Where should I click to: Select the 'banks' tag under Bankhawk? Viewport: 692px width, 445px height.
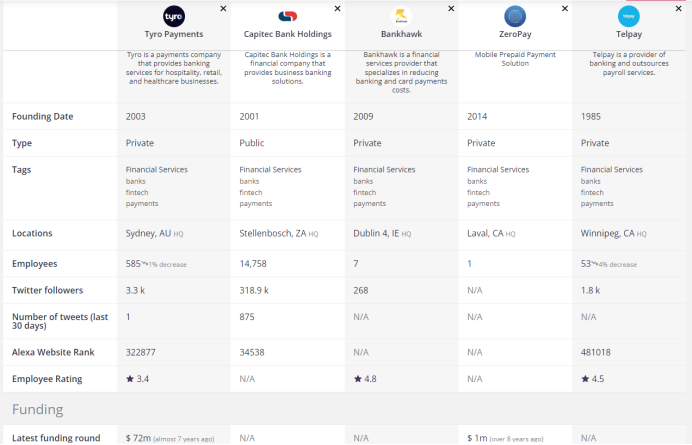pyautogui.click(x=363, y=181)
